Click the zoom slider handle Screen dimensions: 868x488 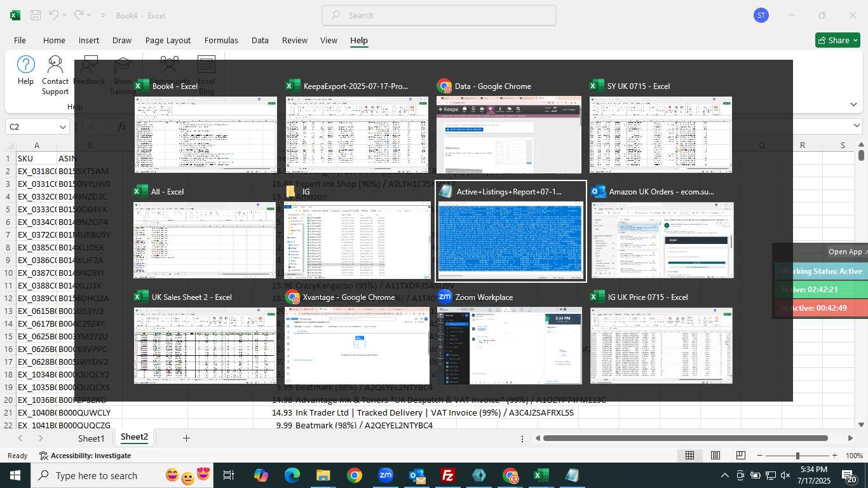[x=797, y=456]
